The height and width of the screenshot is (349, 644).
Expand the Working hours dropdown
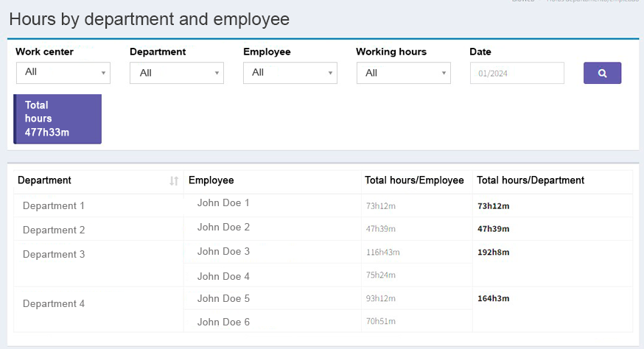tap(403, 73)
